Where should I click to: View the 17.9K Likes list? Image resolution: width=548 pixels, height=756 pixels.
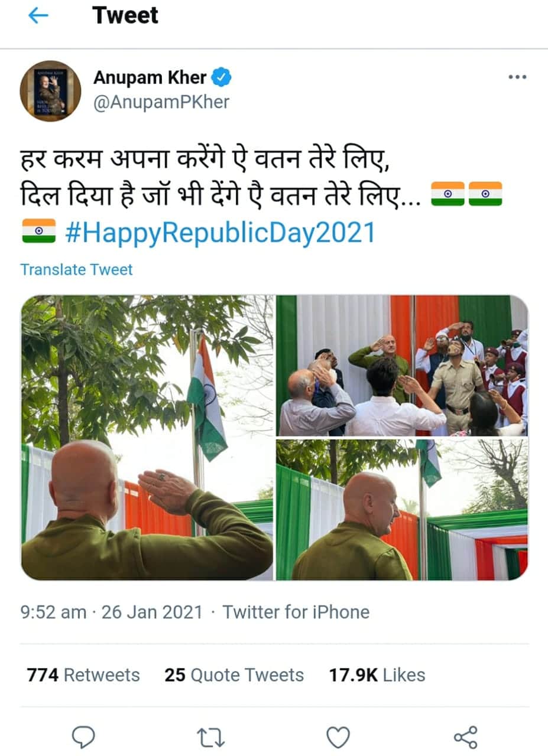[377, 674]
